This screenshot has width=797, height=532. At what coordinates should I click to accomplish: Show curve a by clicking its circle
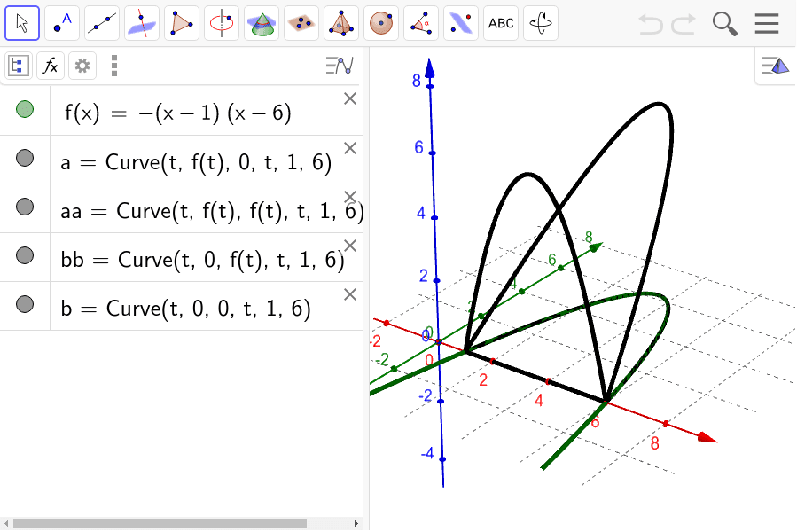25,159
